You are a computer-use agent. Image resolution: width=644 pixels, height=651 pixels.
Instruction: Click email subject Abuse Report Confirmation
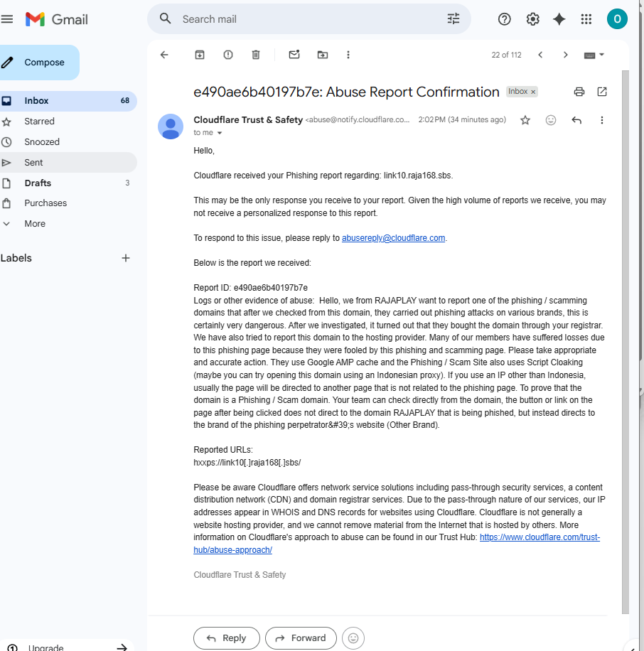click(346, 92)
